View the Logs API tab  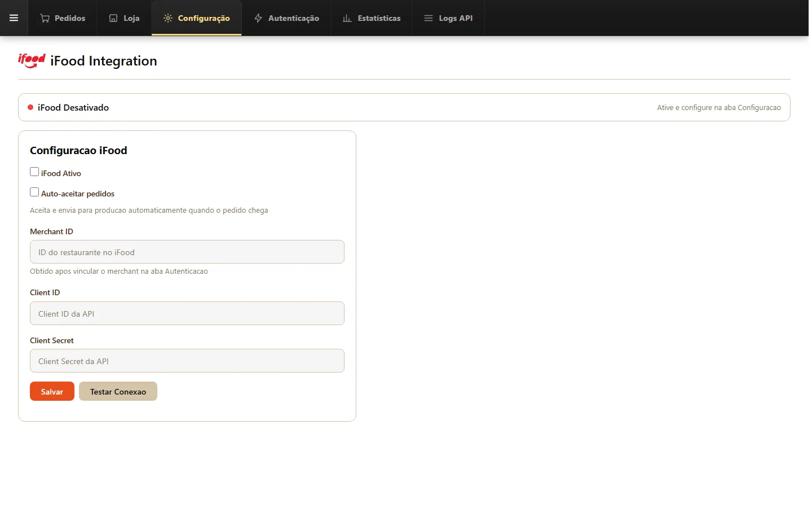coord(448,18)
